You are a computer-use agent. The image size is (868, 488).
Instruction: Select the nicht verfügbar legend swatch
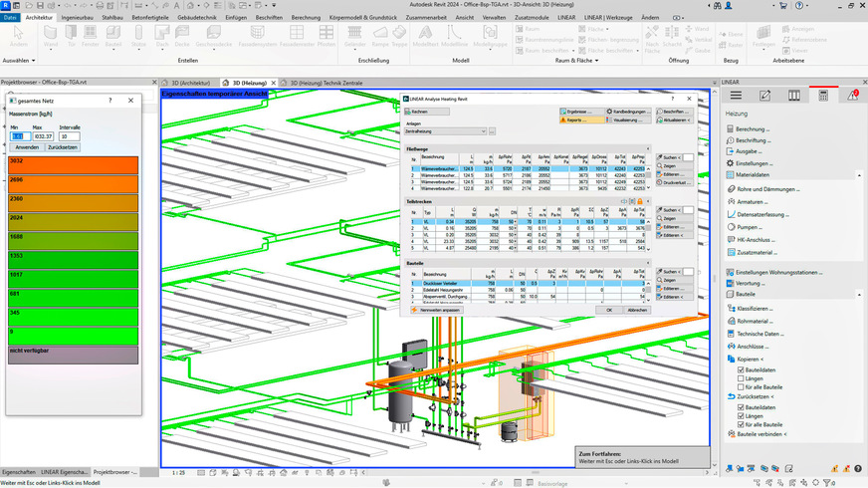pos(73,356)
